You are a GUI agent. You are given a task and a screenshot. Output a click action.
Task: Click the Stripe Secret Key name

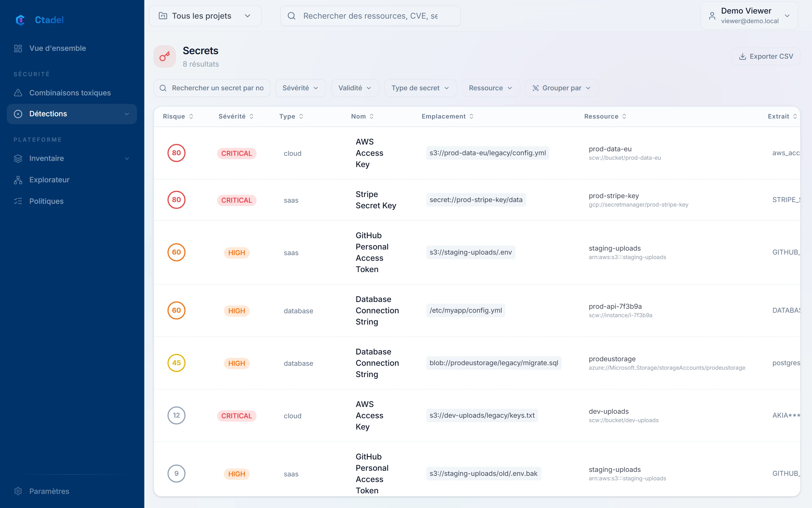click(376, 200)
